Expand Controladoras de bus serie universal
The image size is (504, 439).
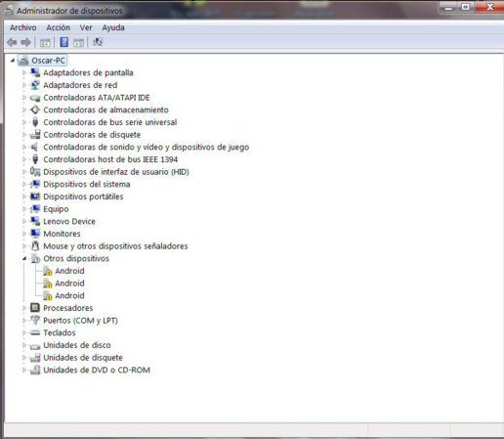pyautogui.click(x=24, y=122)
